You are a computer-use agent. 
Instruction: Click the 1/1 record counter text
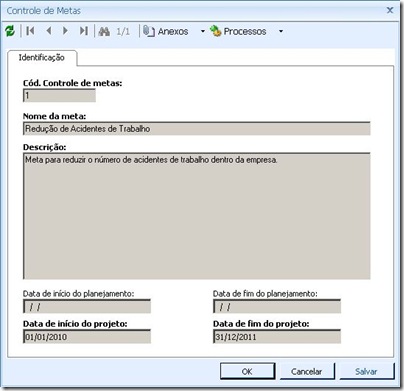click(x=123, y=32)
